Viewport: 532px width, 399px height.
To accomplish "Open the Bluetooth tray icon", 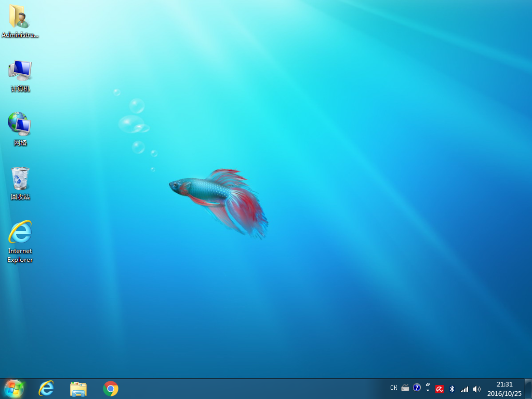I will tap(452, 389).
